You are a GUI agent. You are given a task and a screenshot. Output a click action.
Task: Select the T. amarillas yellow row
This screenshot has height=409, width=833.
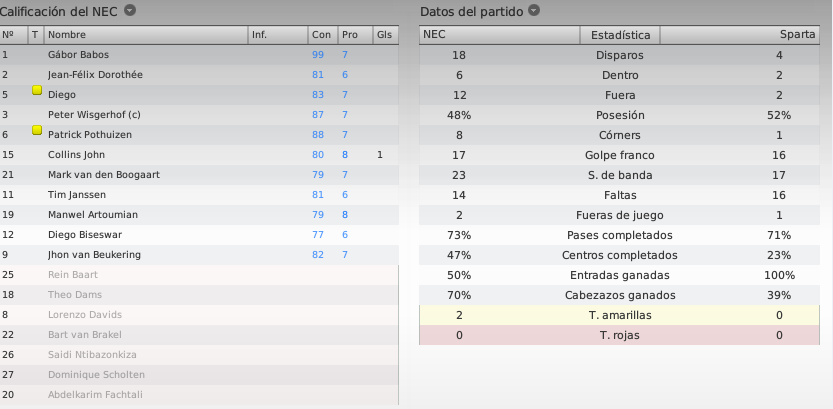tap(619, 315)
